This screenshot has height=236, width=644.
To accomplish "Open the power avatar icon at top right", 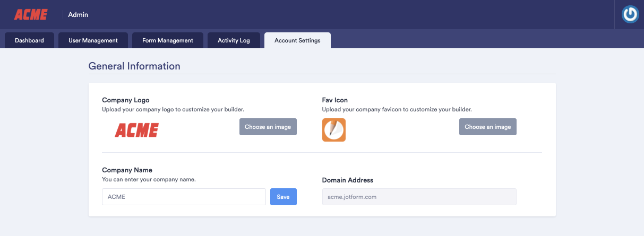I will [x=630, y=15].
